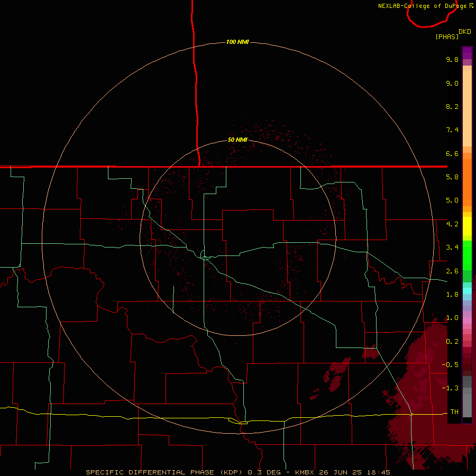
Task: Click the KMBX station identifier in caption
Action: (x=305, y=472)
